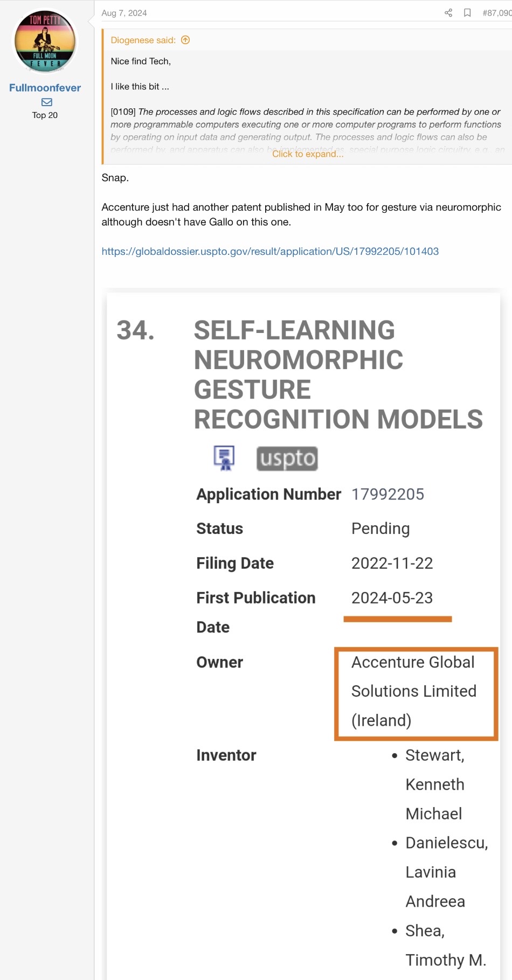Click the 'Diogenese said:' quote header
The width and height of the screenshot is (512, 980).
(x=143, y=40)
